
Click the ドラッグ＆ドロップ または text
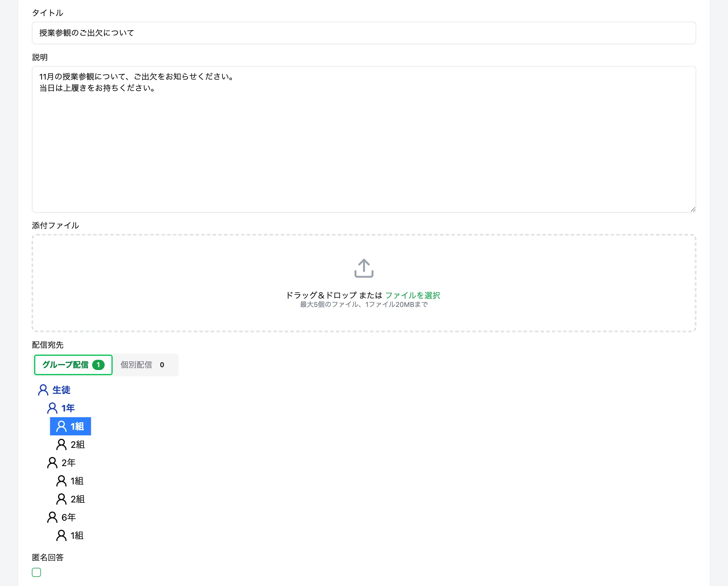334,295
